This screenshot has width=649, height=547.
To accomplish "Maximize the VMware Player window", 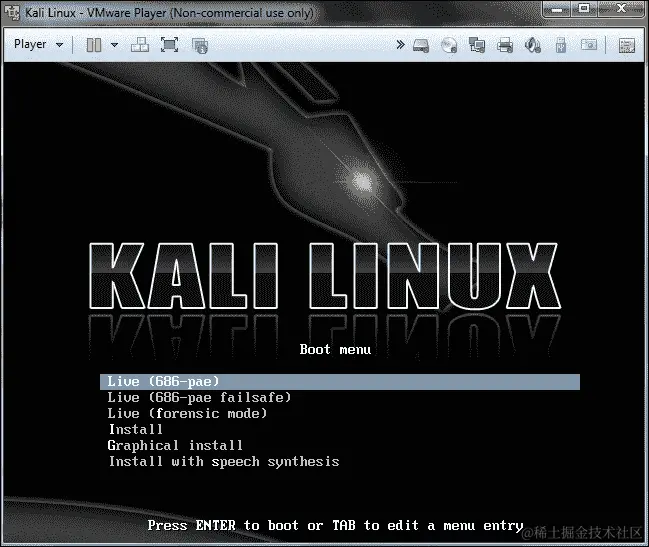I will coord(584,9).
